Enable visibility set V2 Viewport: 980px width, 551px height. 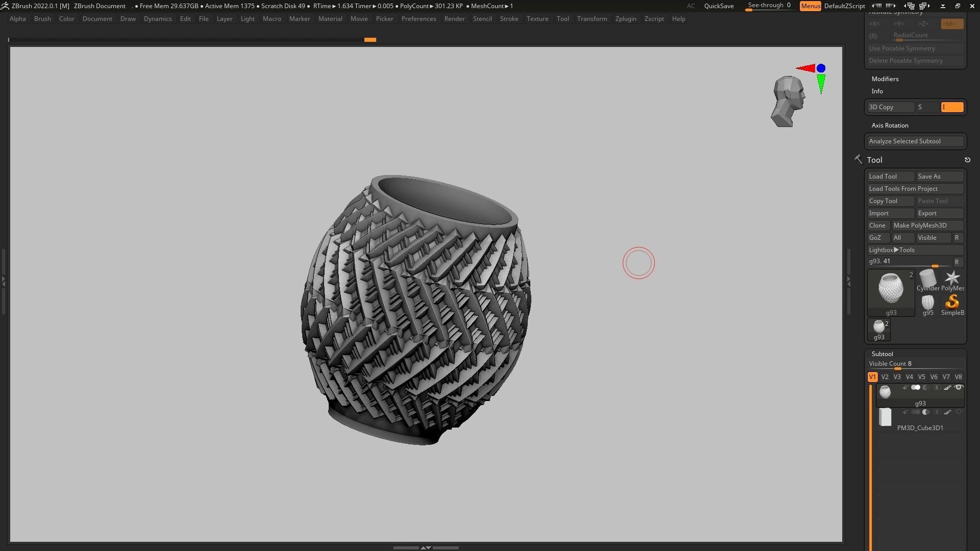coord(885,377)
